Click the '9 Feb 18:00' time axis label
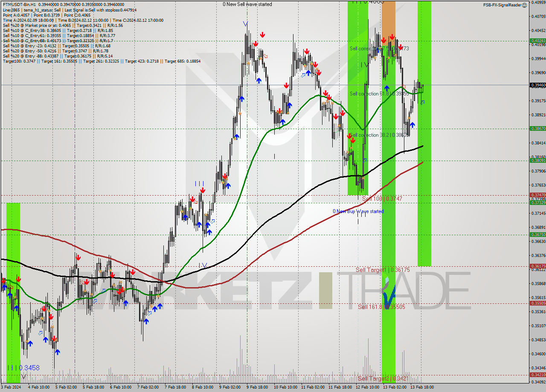The image size is (546, 392). coord(257,387)
